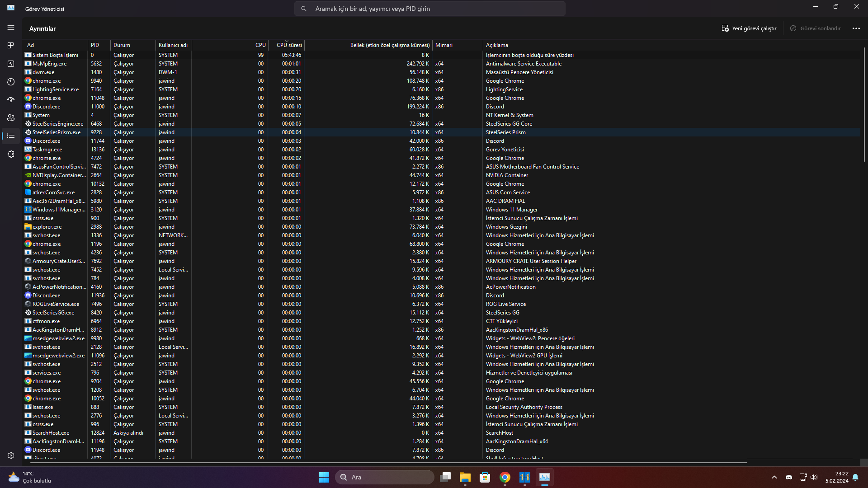Screen dimensions: 868x488
Task: Open the Processes page icon in sidebar
Action: pyautogui.click(x=11, y=46)
